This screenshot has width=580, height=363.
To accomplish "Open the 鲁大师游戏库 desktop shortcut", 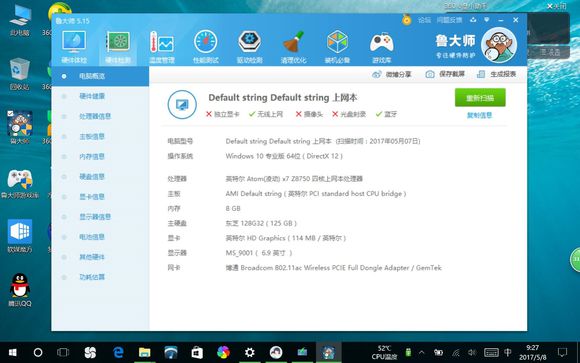I will click(x=20, y=184).
